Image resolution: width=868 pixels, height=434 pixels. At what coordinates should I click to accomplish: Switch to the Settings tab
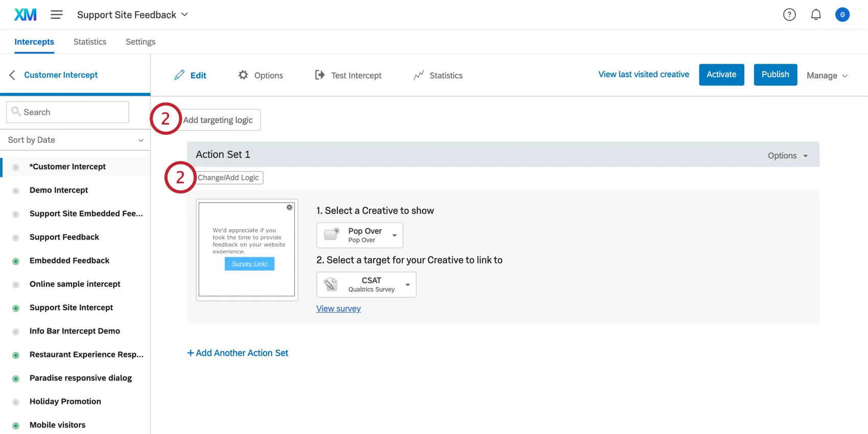point(140,41)
